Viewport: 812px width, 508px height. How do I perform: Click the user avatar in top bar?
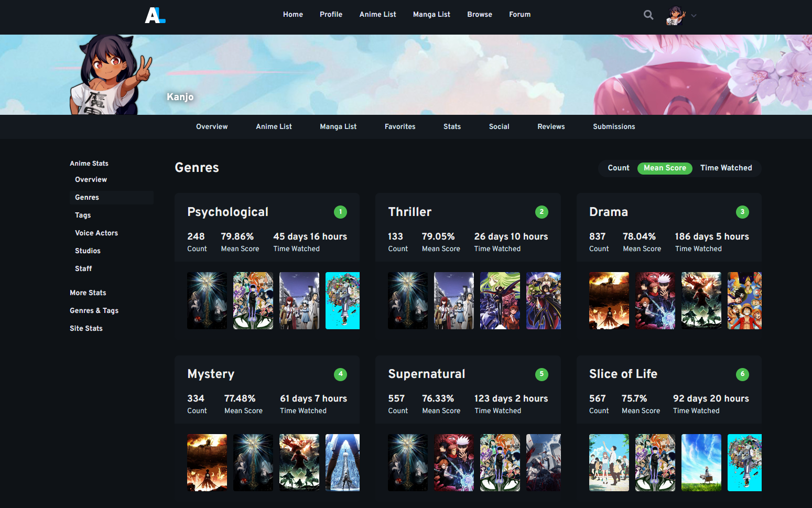675,15
